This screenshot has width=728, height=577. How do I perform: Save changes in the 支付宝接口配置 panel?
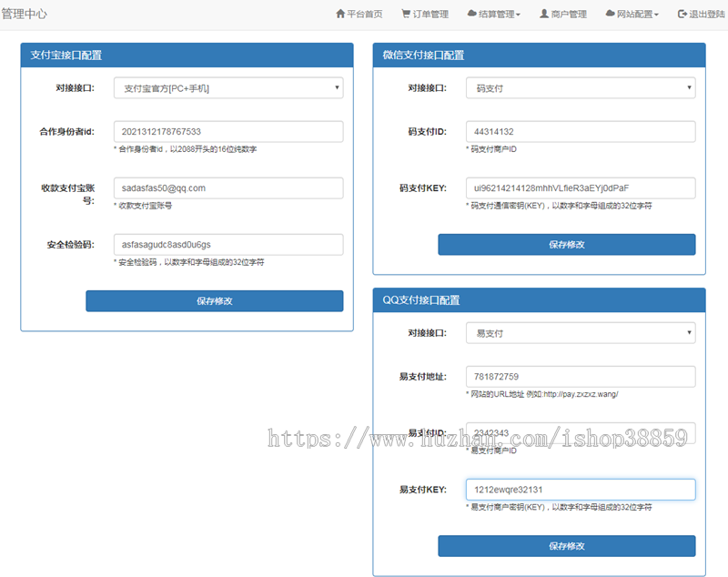[215, 301]
